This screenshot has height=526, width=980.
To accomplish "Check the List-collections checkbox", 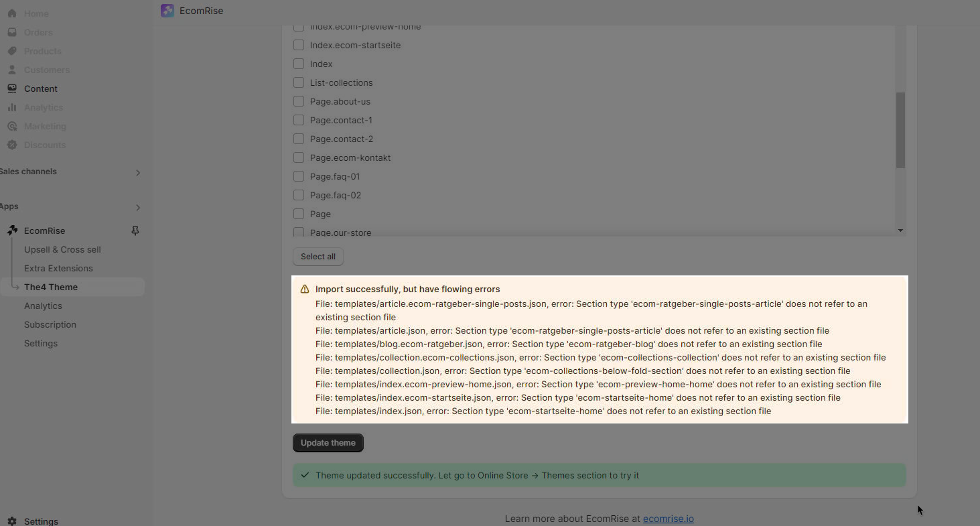I will pyautogui.click(x=299, y=82).
